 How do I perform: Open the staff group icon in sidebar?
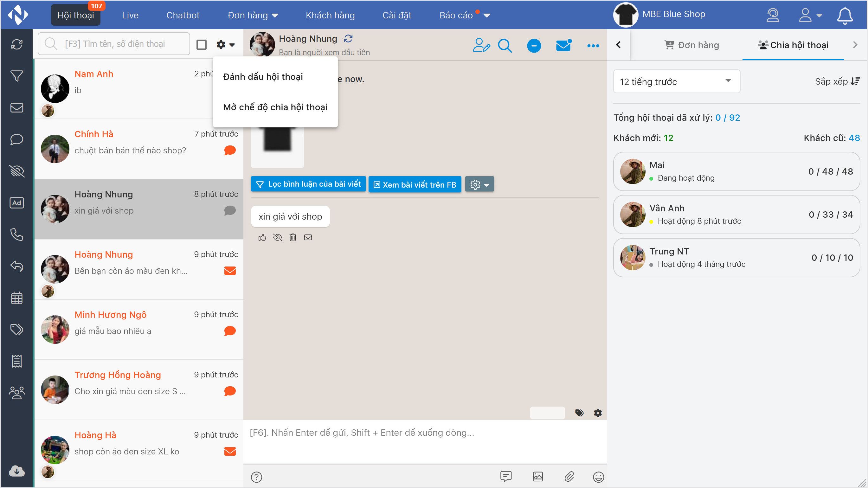click(16, 393)
